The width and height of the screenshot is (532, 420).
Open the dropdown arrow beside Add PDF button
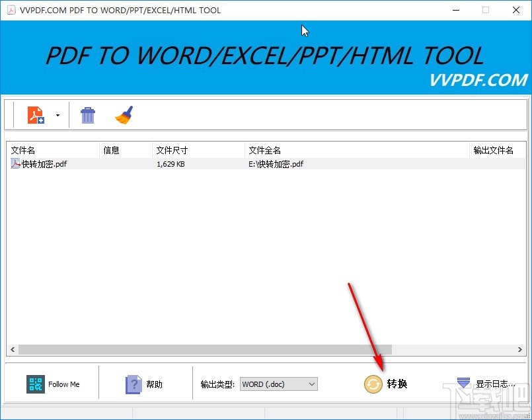coord(57,114)
